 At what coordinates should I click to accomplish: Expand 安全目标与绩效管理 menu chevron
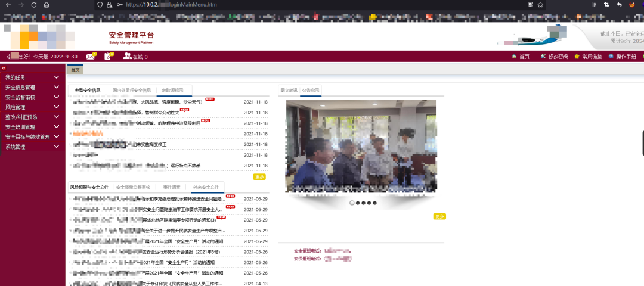pyautogui.click(x=57, y=136)
